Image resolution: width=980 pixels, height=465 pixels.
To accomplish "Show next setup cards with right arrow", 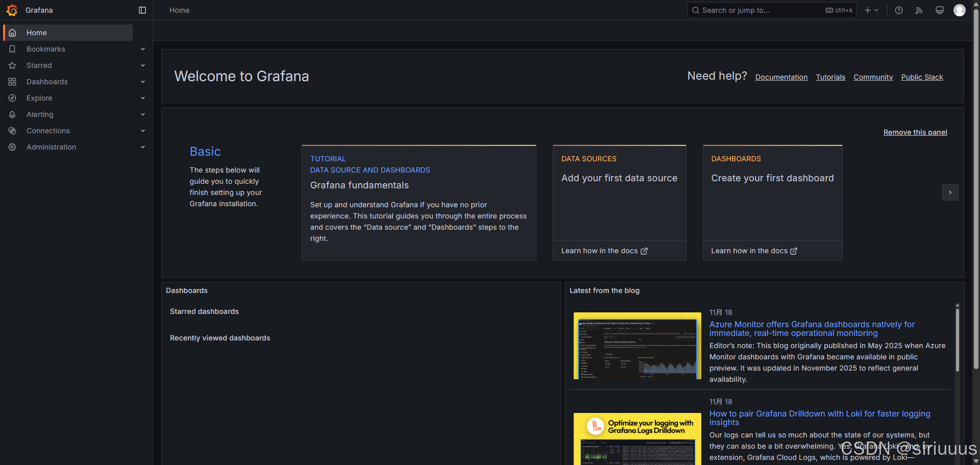I will click(950, 192).
